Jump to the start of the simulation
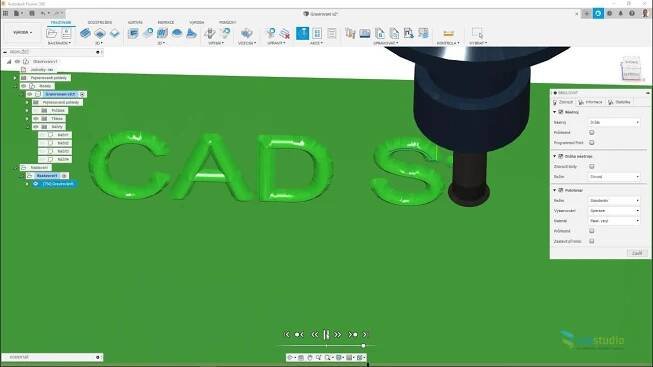The image size is (653, 367). pos(287,335)
